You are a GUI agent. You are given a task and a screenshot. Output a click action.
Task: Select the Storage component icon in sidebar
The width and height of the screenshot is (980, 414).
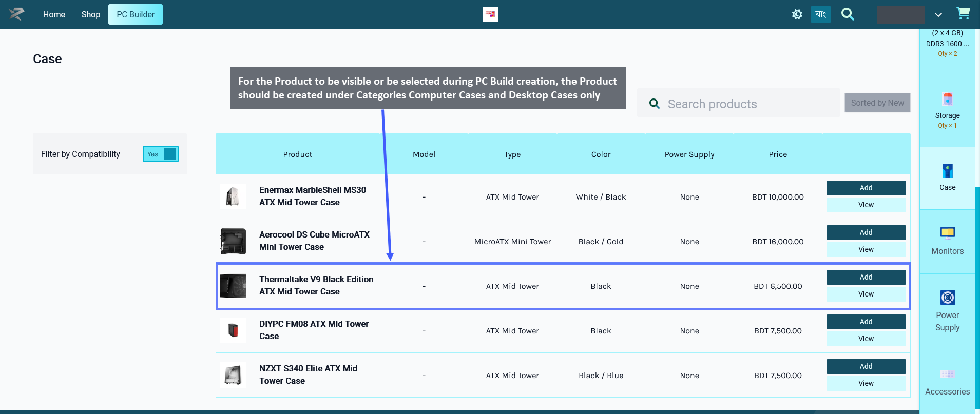point(948,99)
